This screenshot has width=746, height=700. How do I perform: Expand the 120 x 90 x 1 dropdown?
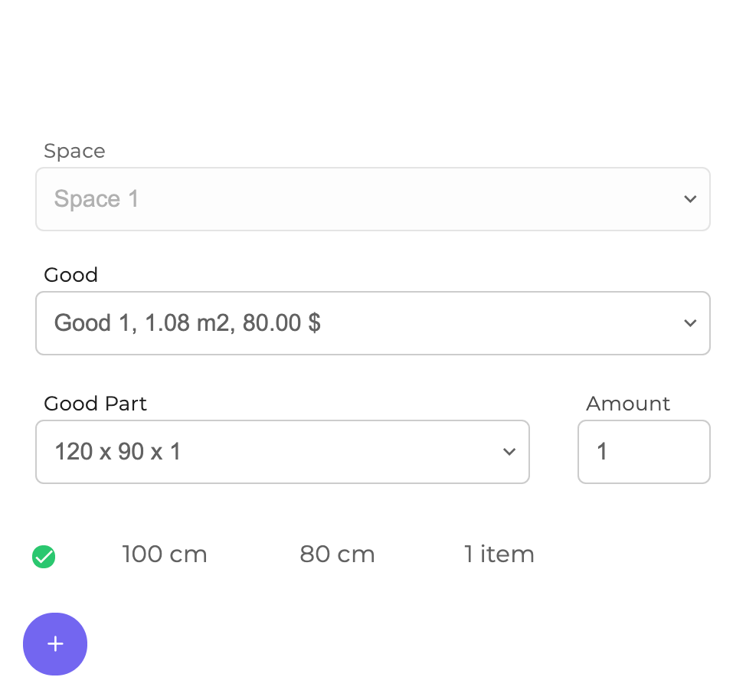(x=282, y=452)
